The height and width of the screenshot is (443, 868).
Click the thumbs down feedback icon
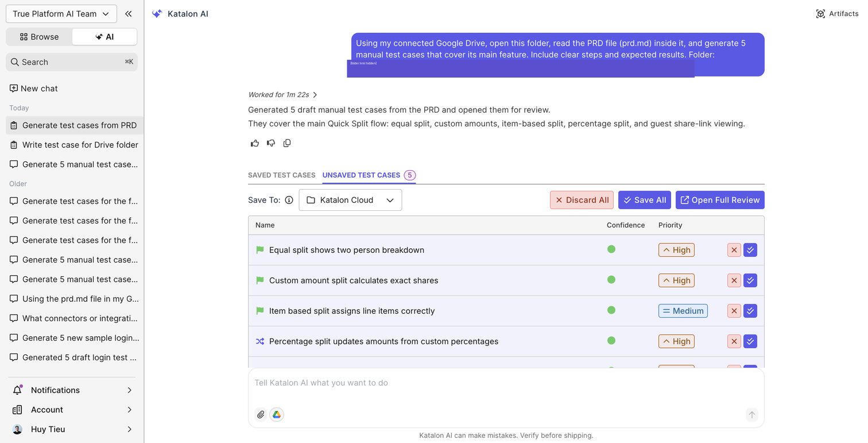click(x=271, y=143)
